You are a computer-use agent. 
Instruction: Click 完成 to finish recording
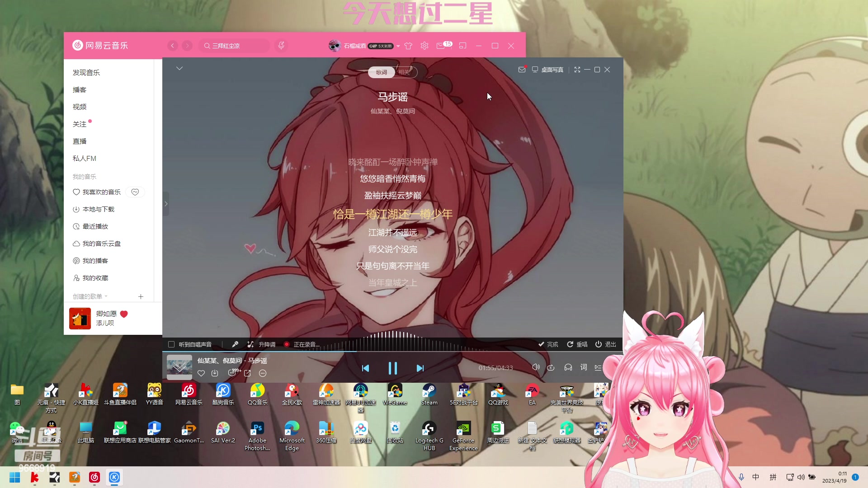point(548,344)
